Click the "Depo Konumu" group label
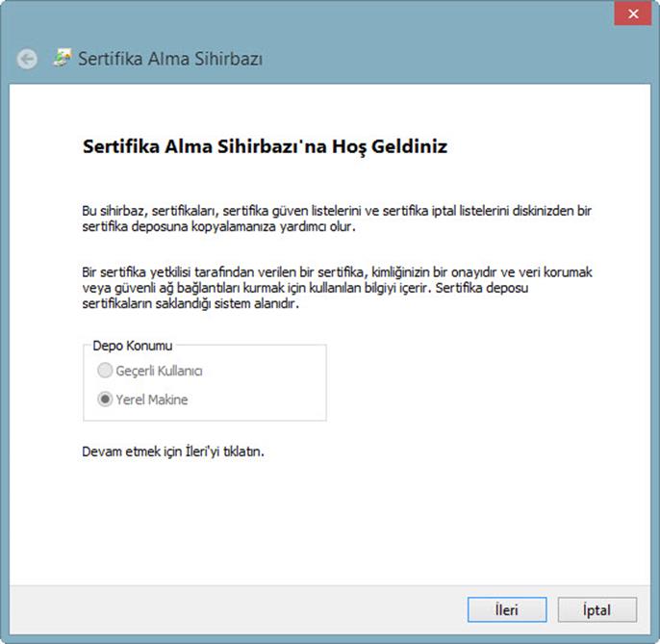Image resolution: width=660 pixels, height=644 pixels. pyautogui.click(x=132, y=346)
